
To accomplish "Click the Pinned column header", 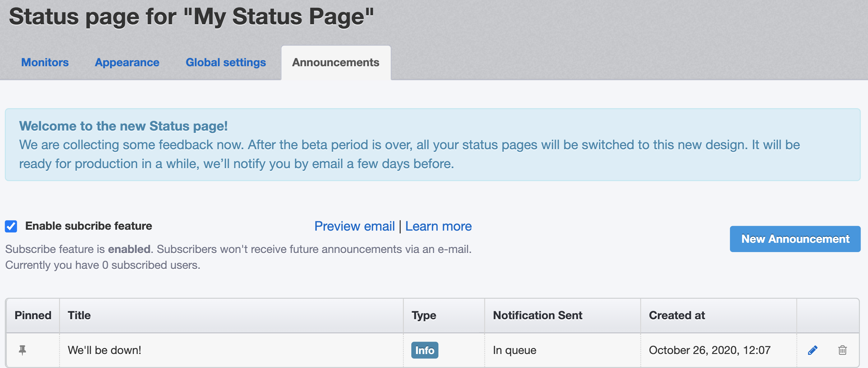I will click(33, 315).
